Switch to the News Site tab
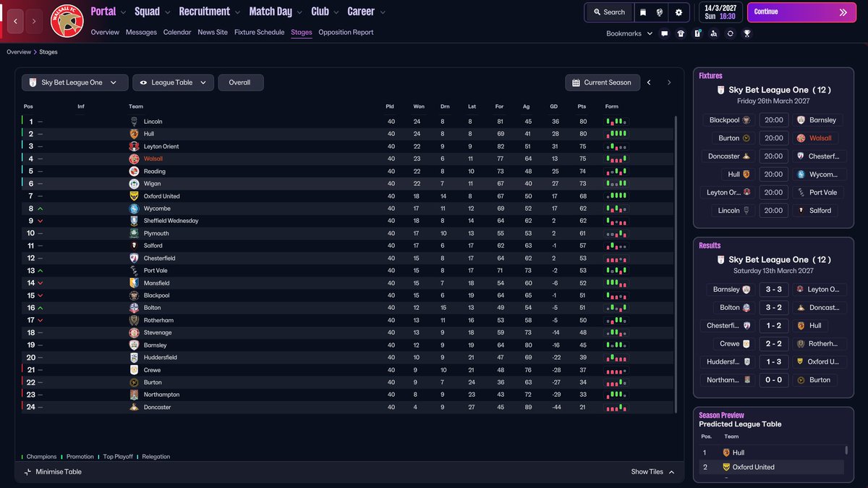The height and width of the screenshot is (488, 868). [x=213, y=33]
